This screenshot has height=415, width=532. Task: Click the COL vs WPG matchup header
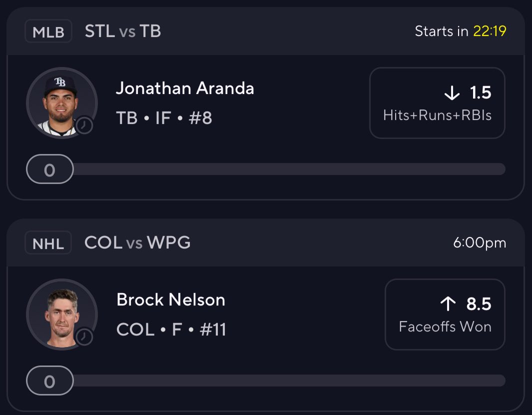coord(137,243)
